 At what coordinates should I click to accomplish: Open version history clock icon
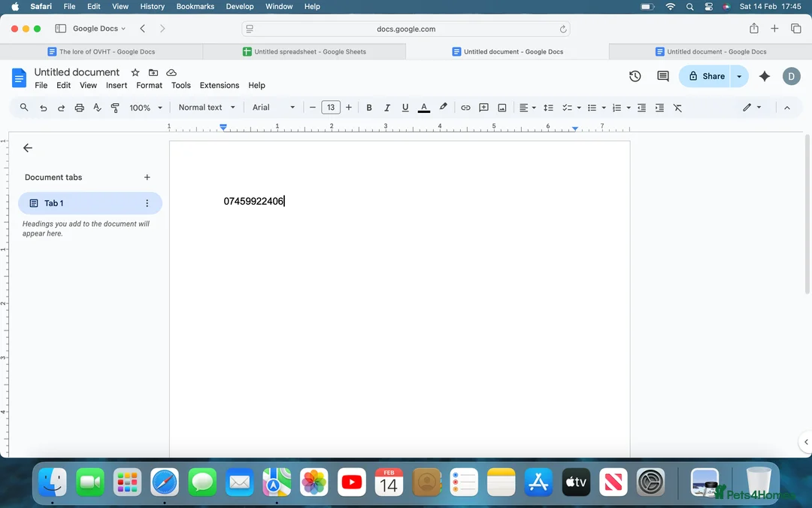click(x=635, y=76)
